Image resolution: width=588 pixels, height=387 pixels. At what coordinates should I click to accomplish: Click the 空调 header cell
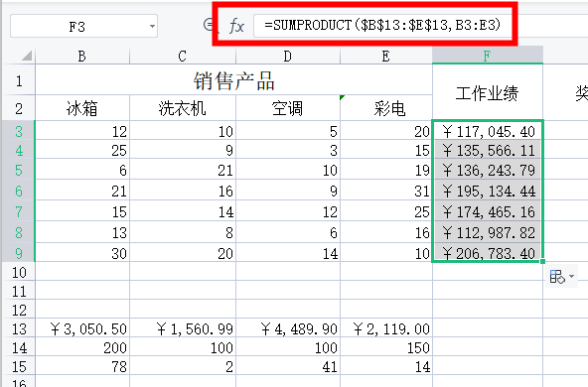point(288,108)
